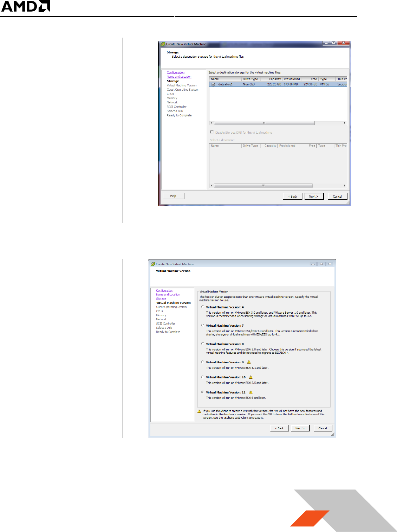Click the 973.00 MB provisioned cell

pyautogui.click(x=291, y=84)
